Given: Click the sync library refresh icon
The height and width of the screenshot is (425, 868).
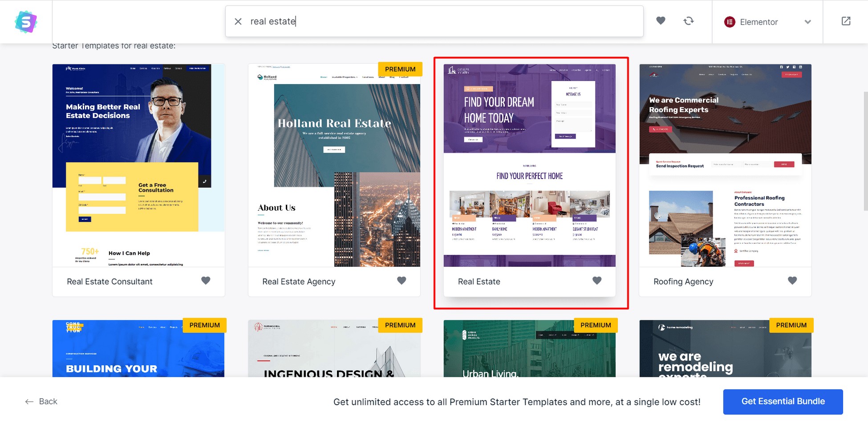Looking at the screenshot, I should pyautogui.click(x=688, y=21).
